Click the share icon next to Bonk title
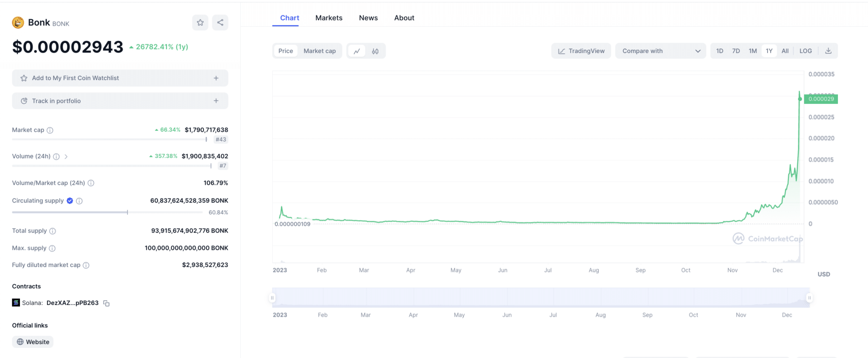The height and width of the screenshot is (358, 868). (220, 22)
